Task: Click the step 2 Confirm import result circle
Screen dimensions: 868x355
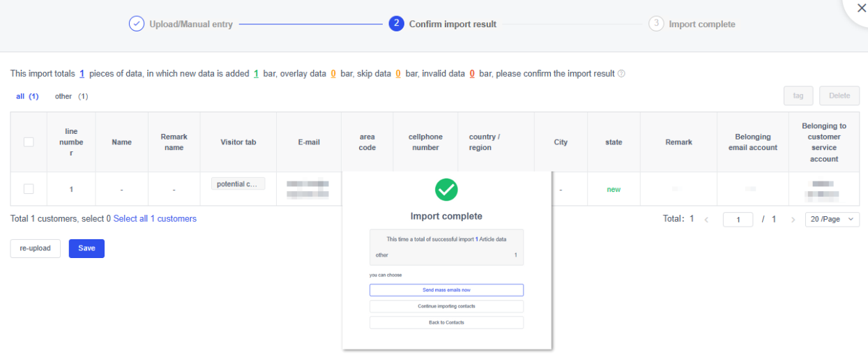Action: (x=396, y=24)
